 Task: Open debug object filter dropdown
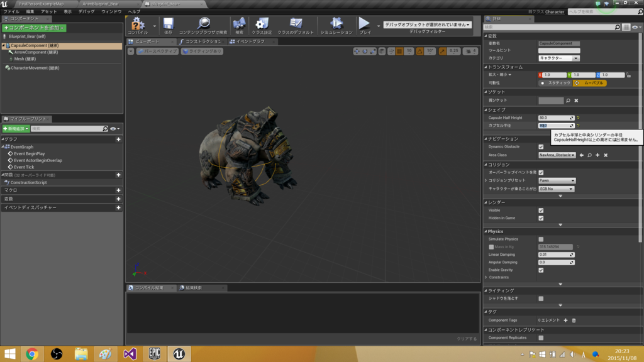[x=427, y=25]
